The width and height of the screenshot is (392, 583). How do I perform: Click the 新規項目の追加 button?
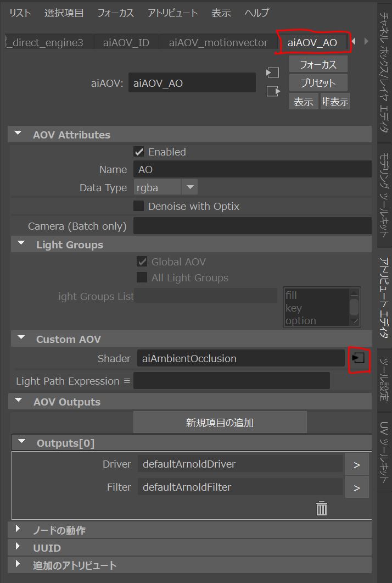tap(220, 423)
